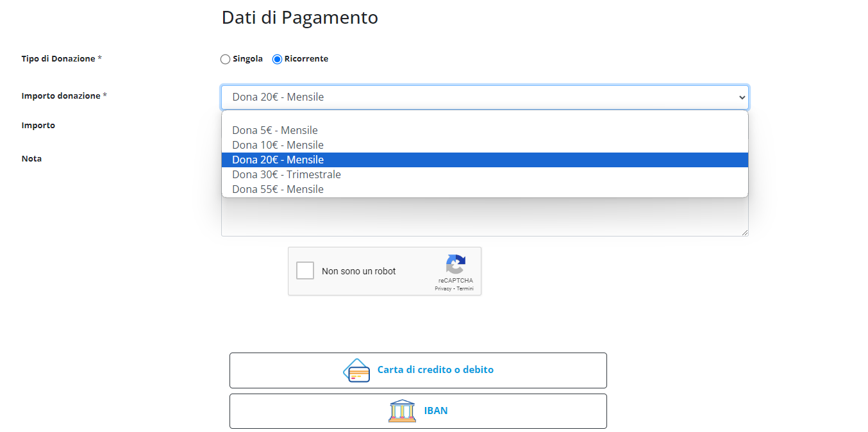Choose Carta di credito o debito payment method
The width and height of the screenshot is (868, 432).
coord(418,370)
